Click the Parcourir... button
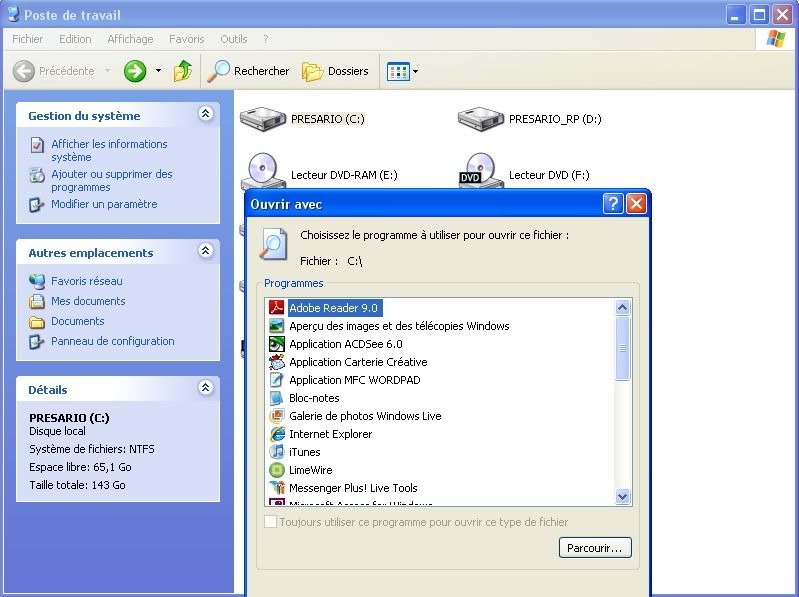The height and width of the screenshot is (597, 799). [x=595, y=548]
